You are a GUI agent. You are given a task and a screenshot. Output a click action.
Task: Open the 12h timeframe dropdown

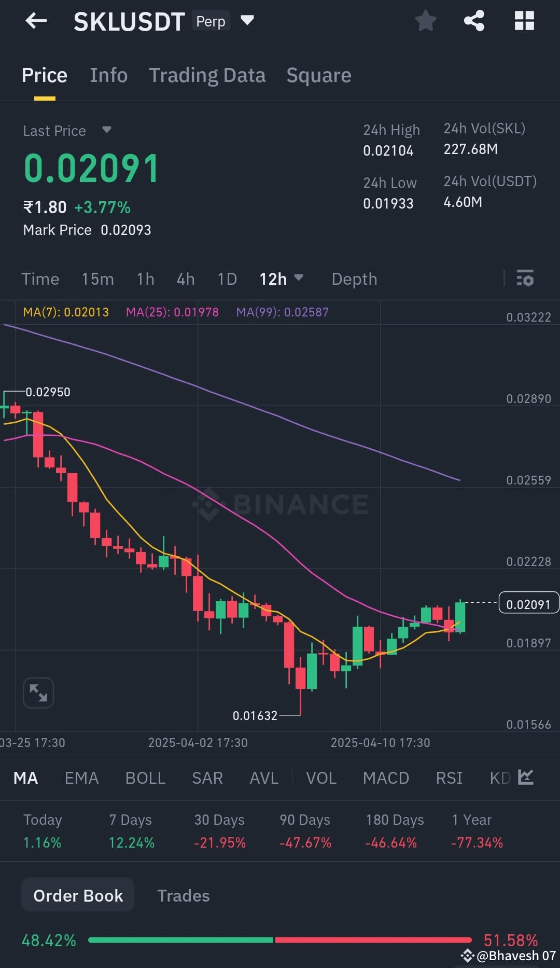(x=281, y=279)
